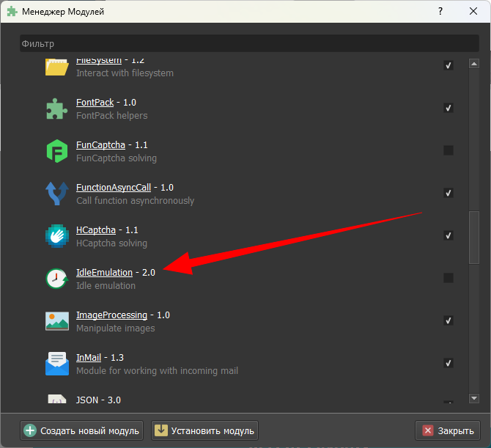Screen dimensions: 491x448
Task: Click the InMail envelope icon
Action: tap(56, 364)
